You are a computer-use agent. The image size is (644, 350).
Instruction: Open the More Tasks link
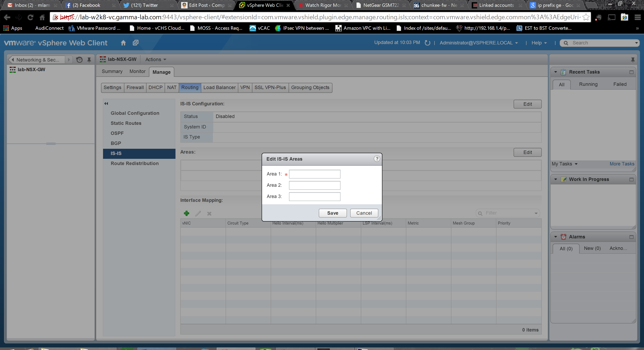(x=622, y=164)
